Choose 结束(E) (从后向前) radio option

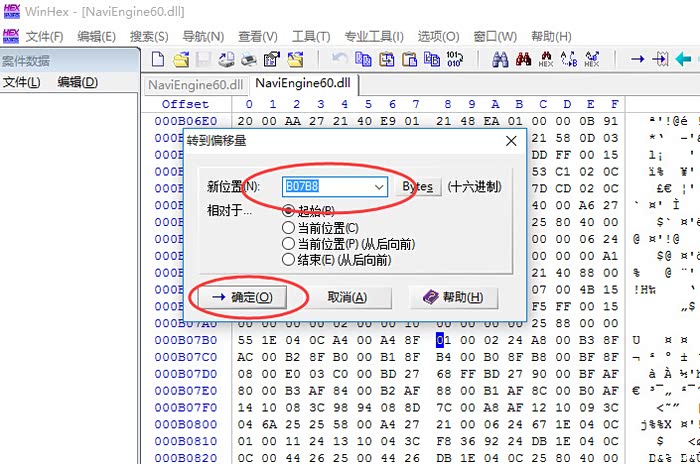coord(289,259)
